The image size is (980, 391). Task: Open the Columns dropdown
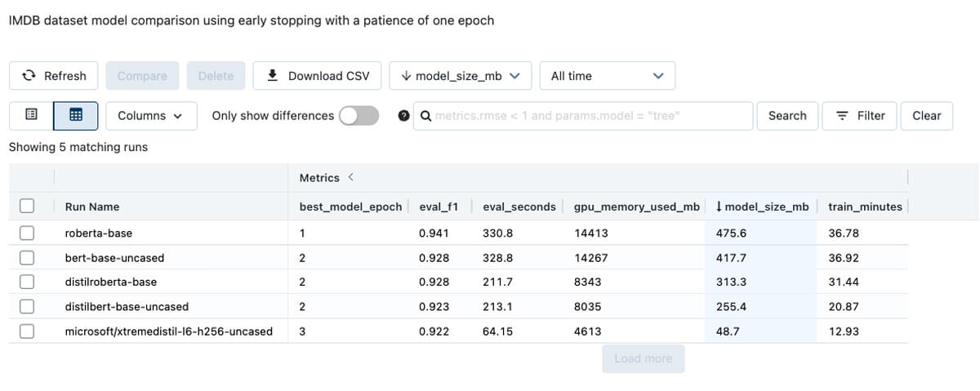tap(151, 116)
